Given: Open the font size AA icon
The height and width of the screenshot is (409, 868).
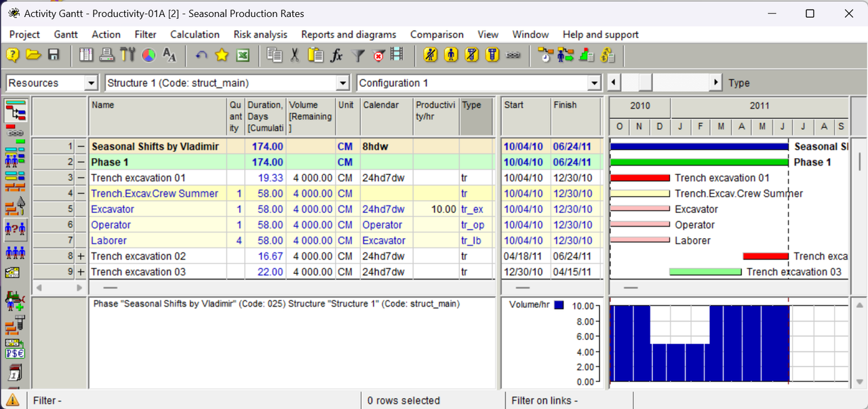Looking at the screenshot, I should click(170, 56).
